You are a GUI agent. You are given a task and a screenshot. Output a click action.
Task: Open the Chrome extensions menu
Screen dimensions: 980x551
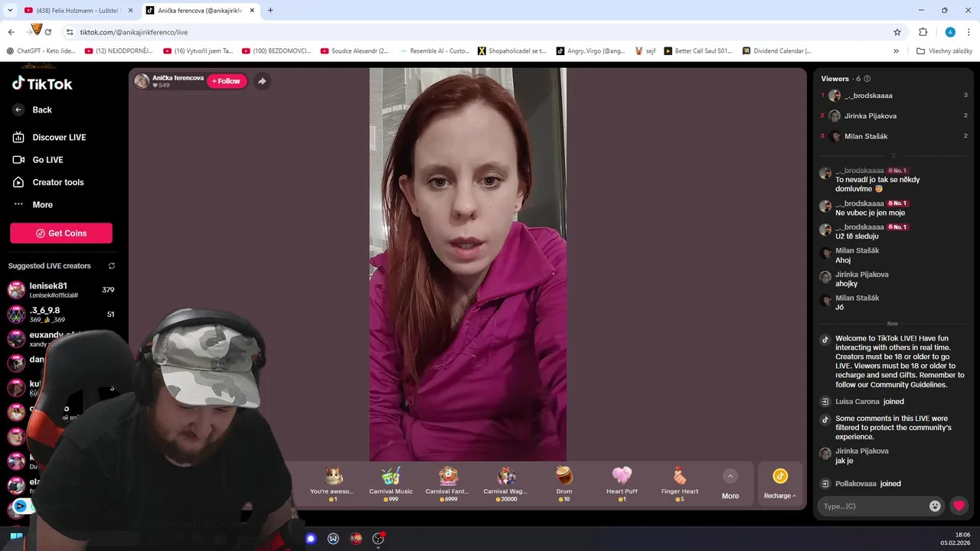[923, 32]
